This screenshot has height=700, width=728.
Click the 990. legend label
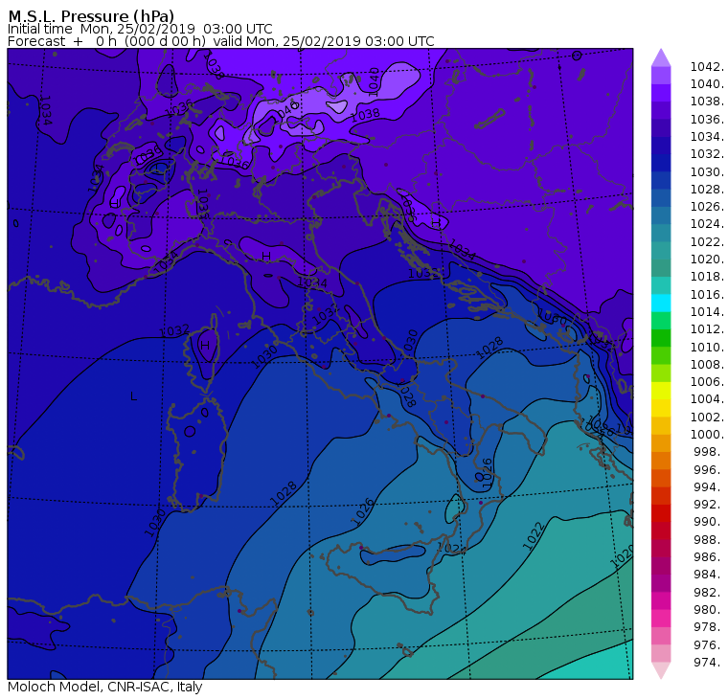[709, 522]
